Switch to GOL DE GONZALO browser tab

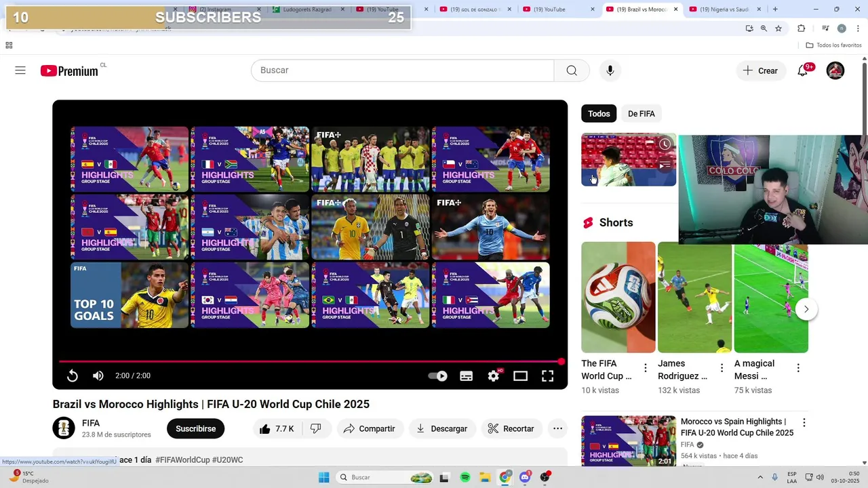point(475,9)
